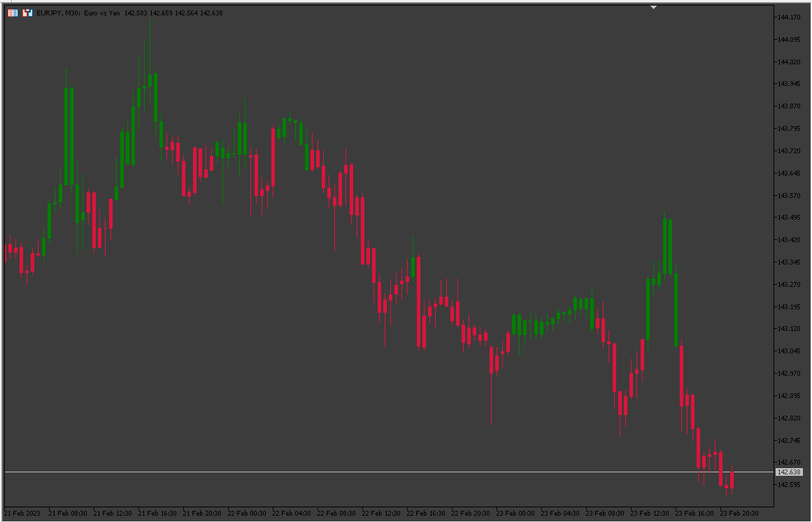Click the 143.420 price axis label
Viewport: 812px width, 522px height.
point(789,240)
